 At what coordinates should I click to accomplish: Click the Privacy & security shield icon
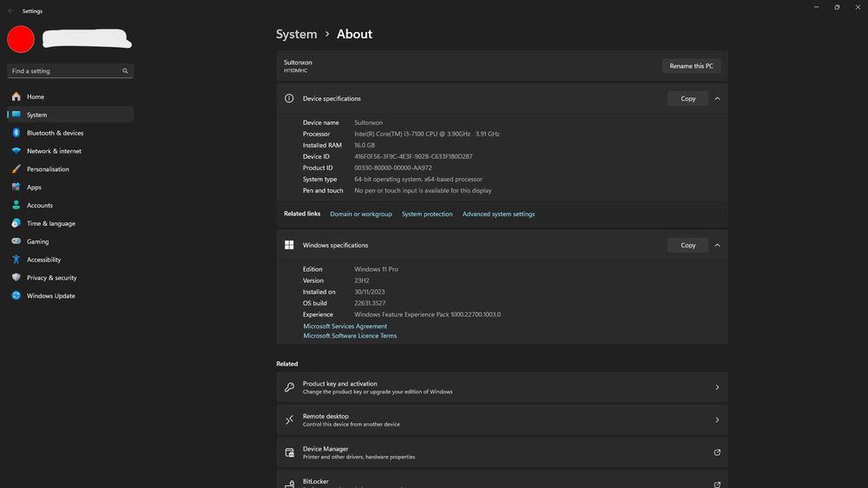[16, 278]
